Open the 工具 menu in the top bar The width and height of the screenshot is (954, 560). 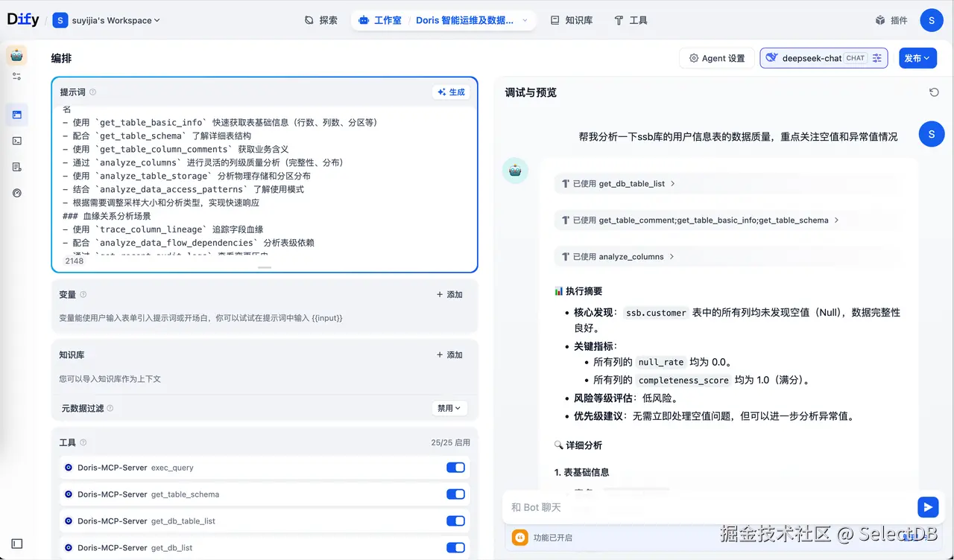pos(631,20)
